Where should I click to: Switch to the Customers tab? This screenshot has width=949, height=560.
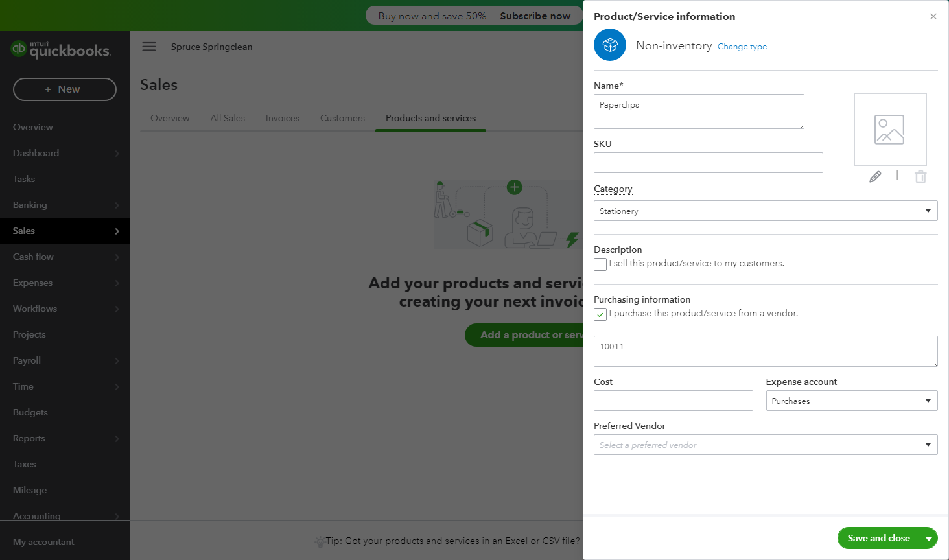[x=342, y=118]
